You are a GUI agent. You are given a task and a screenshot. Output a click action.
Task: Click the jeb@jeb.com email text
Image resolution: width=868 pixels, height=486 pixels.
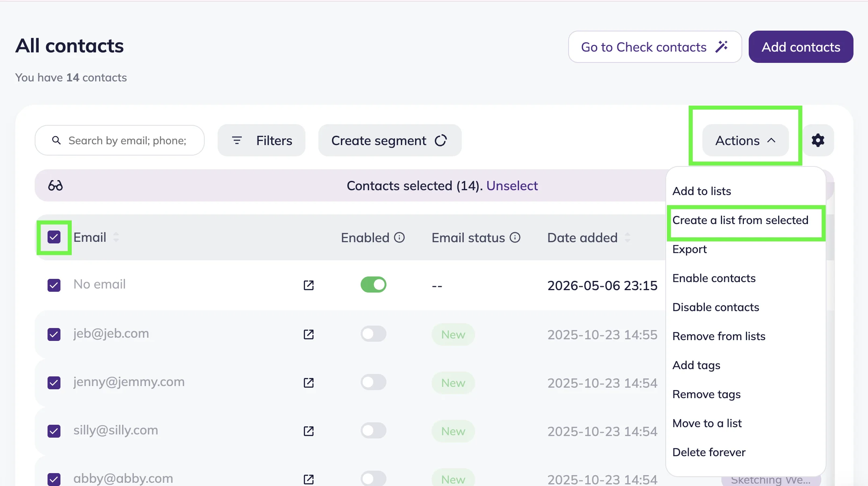(111, 333)
